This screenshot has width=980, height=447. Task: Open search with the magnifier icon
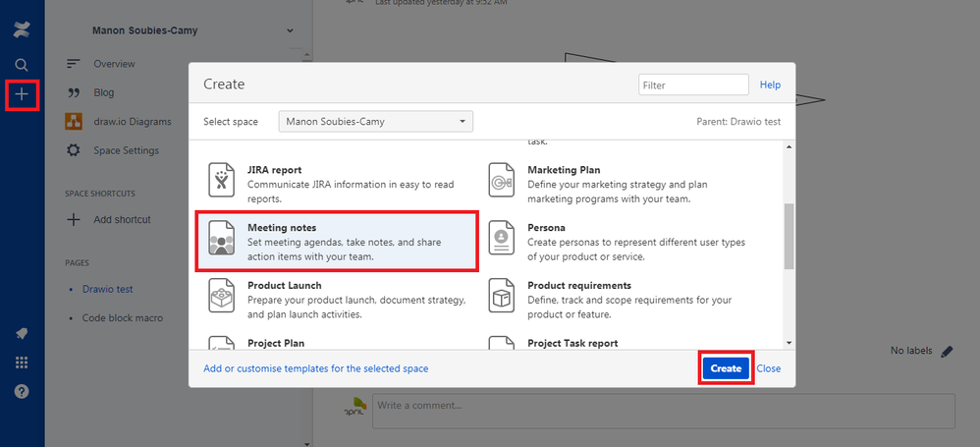coord(22,65)
